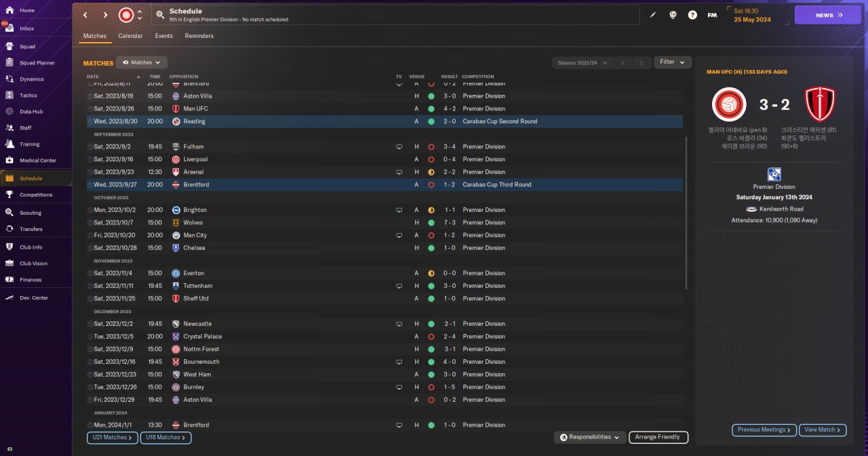This screenshot has width=868, height=456.
Task: Go forward with right arrow
Action: click(105, 15)
